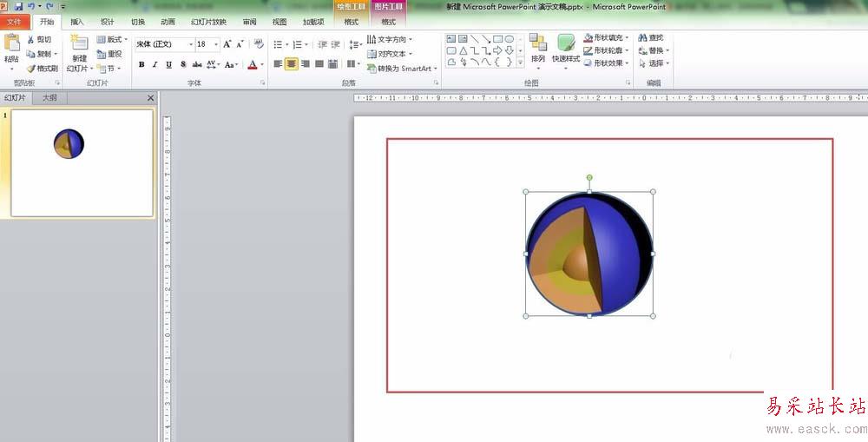Toggle text Shadow formatting
Viewport: 868px width, 442px height.
tap(182, 64)
